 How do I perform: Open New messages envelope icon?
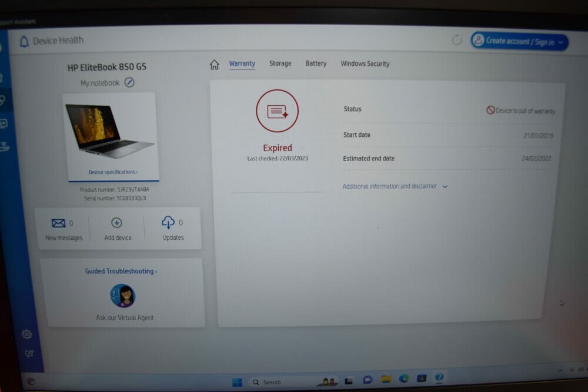coord(58,223)
